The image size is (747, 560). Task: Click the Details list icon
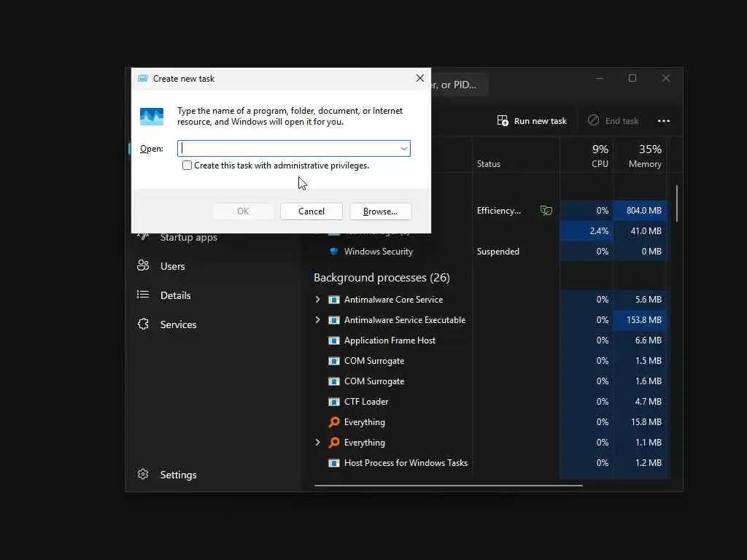point(143,295)
